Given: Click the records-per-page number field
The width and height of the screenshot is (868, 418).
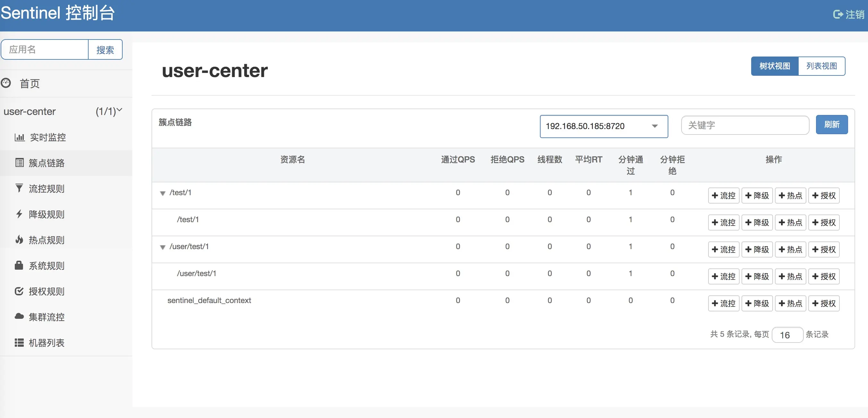Looking at the screenshot, I should click(787, 335).
